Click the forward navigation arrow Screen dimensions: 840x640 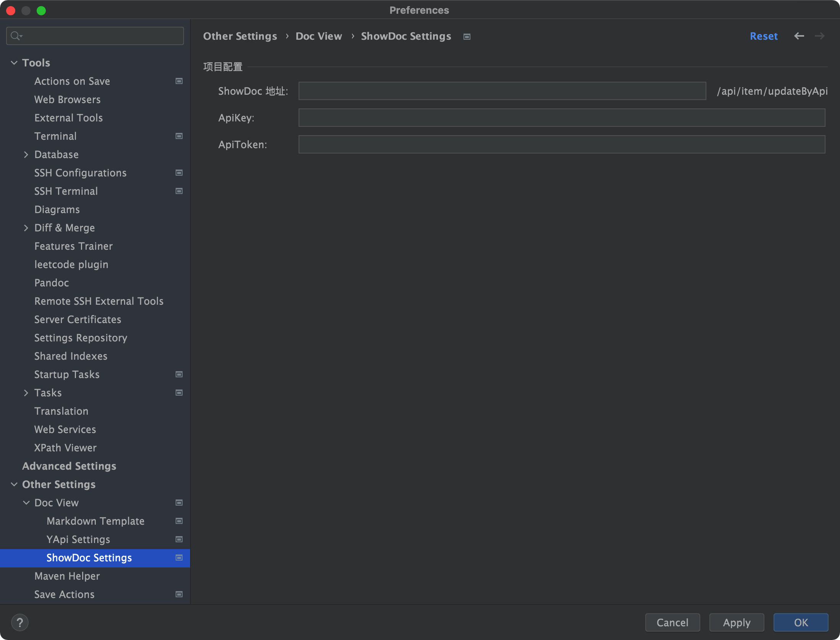[819, 36]
